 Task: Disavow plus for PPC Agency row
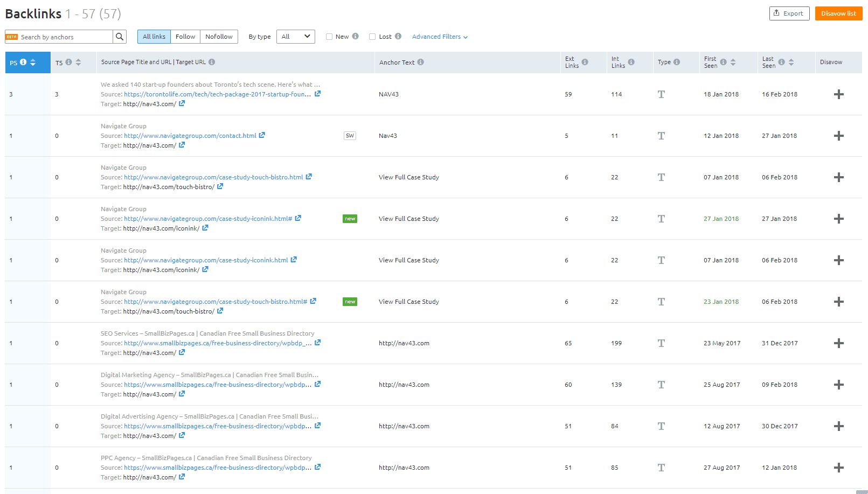(838, 468)
